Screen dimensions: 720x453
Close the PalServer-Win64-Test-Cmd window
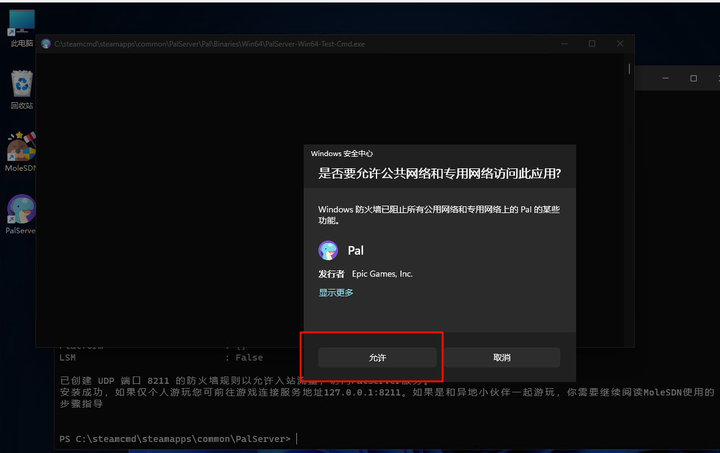[620, 44]
